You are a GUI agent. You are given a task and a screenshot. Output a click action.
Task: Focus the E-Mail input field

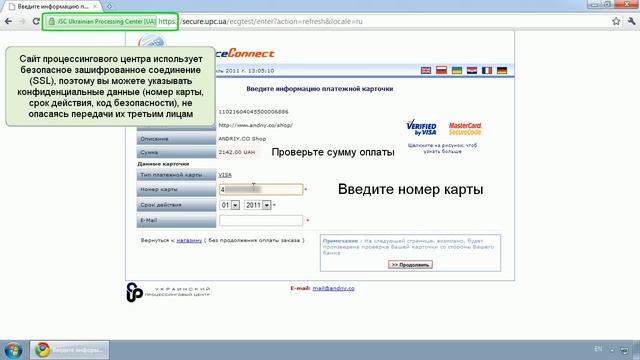[261, 220]
